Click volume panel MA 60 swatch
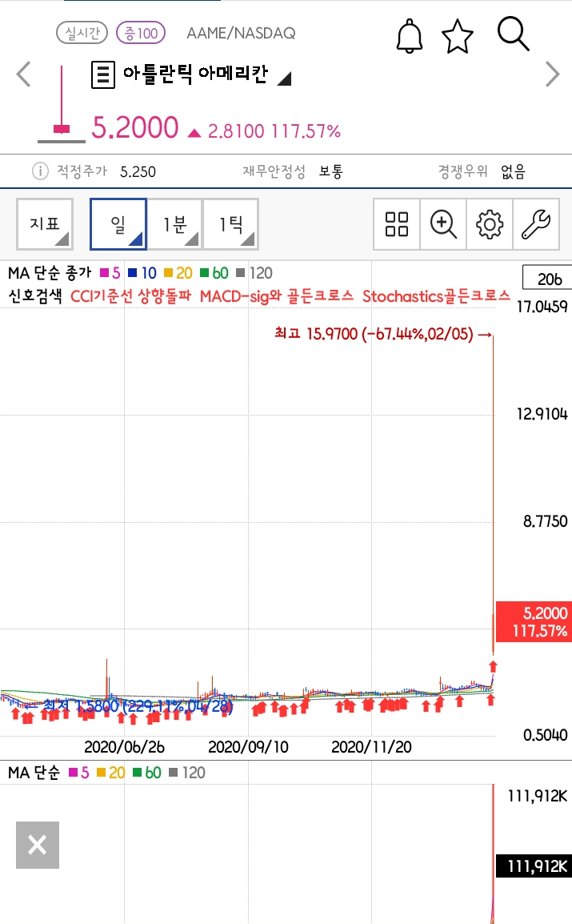Viewport: 572px width, 924px height. [x=137, y=773]
